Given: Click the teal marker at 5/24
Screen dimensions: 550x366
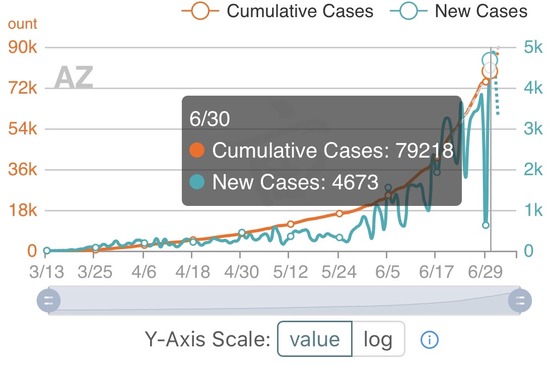Looking at the screenshot, I should coord(340,238).
